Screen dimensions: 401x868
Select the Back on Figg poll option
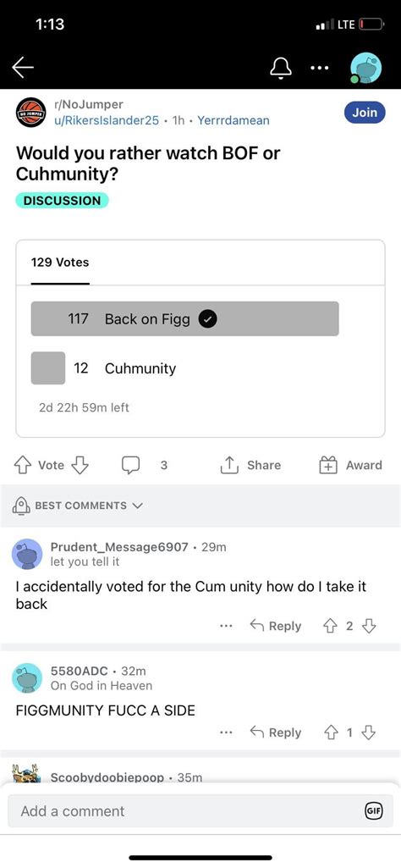(x=184, y=319)
